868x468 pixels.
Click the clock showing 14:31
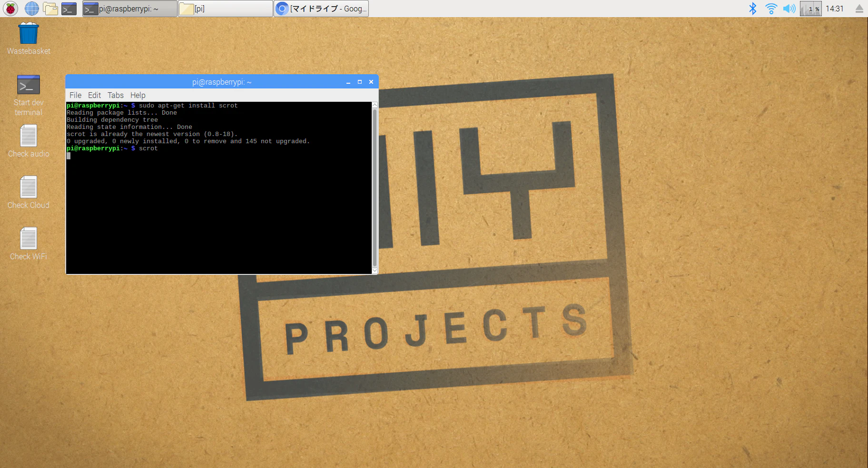pos(834,9)
